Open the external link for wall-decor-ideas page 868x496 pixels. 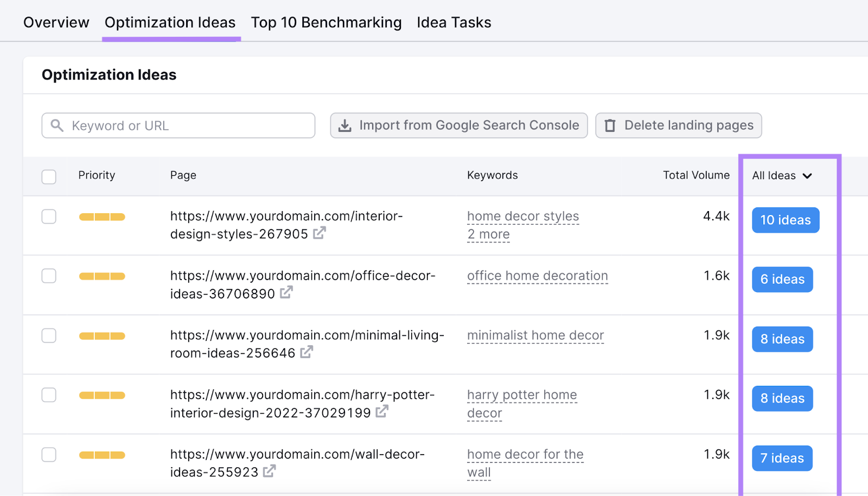click(270, 472)
